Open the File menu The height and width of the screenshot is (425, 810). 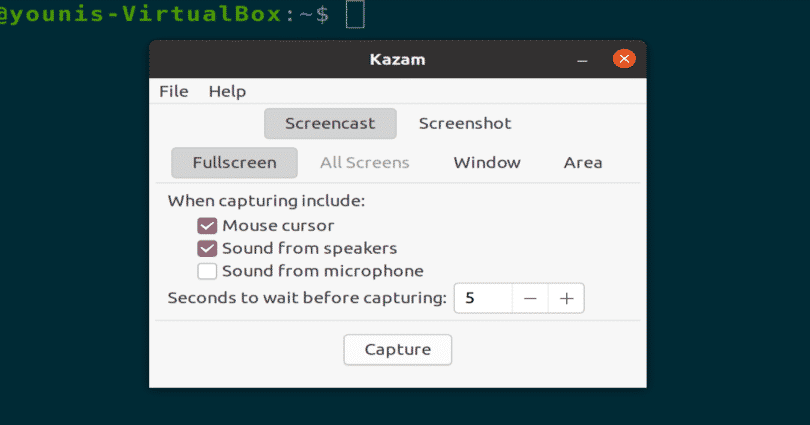(174, 91)
